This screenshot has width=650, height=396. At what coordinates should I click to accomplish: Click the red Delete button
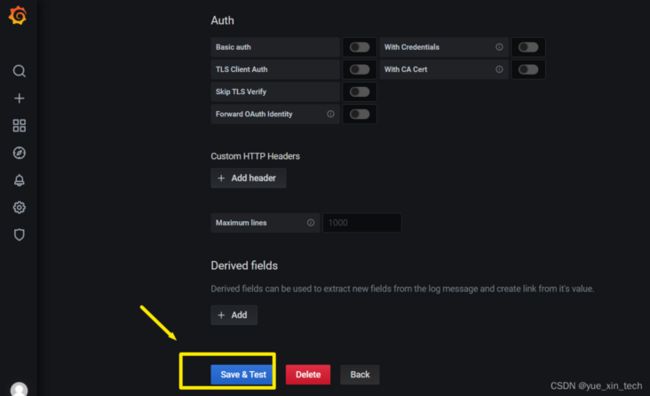click(x=308, y=374)
